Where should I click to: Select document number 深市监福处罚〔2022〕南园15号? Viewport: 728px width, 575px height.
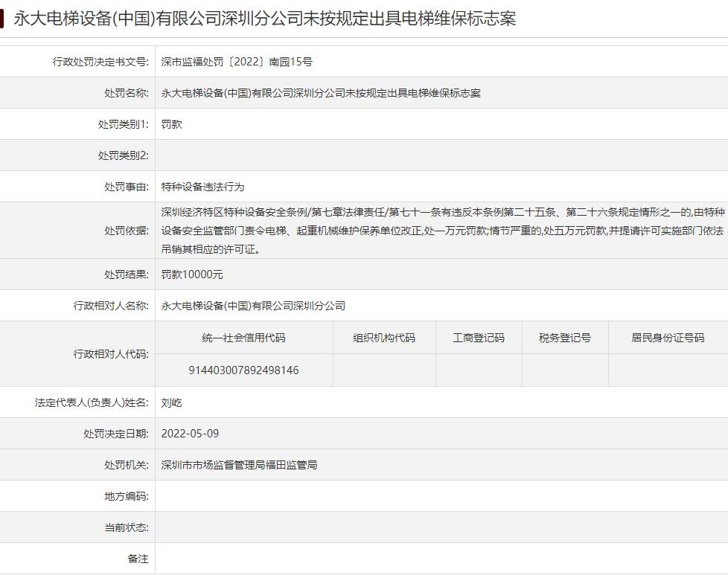pos(237,62)
